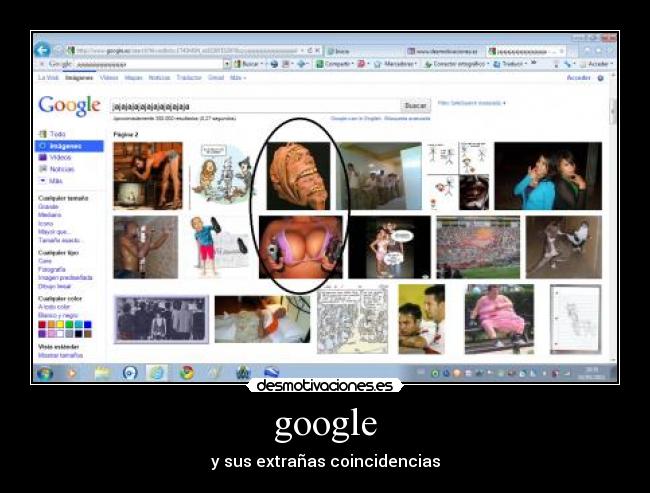This screenshot has width=650, height=493.
Task: Click the Internet Explorer taskbar icon
Action: tap(157, 373)
